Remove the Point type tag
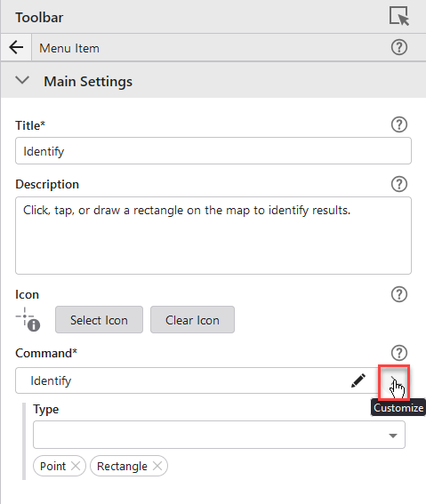 point(76,466)
